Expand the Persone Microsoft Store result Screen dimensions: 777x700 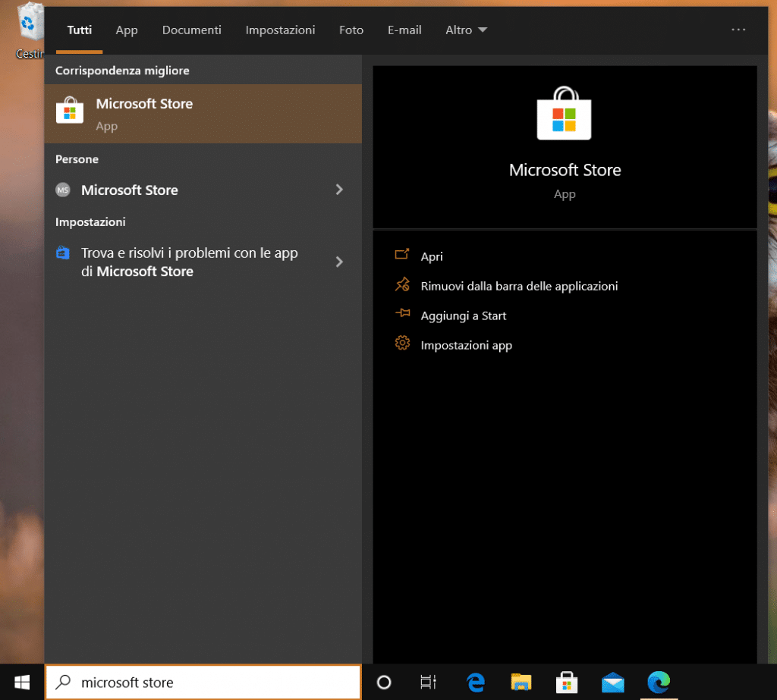(339, 190)
